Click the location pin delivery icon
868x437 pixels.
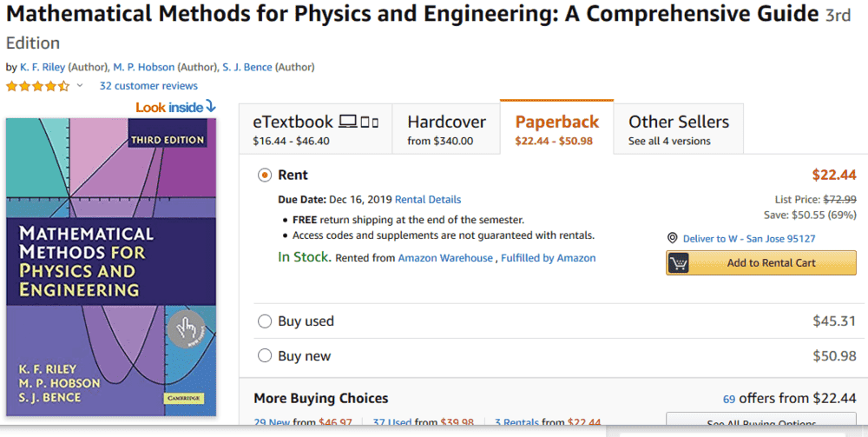673,238
